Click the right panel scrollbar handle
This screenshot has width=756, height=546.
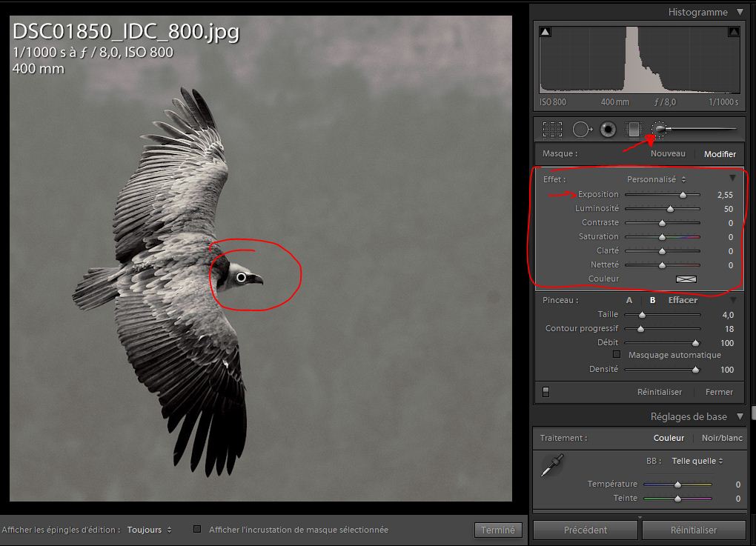click(x=753, y=413)
